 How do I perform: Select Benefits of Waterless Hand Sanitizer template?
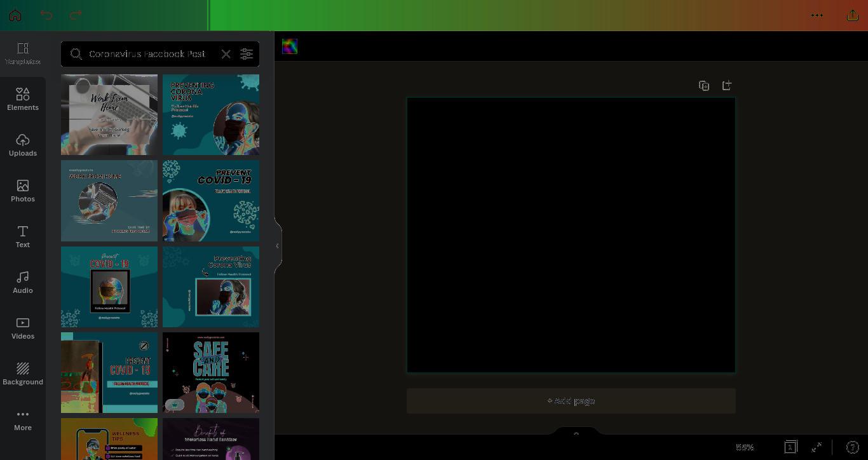[211, 439]
